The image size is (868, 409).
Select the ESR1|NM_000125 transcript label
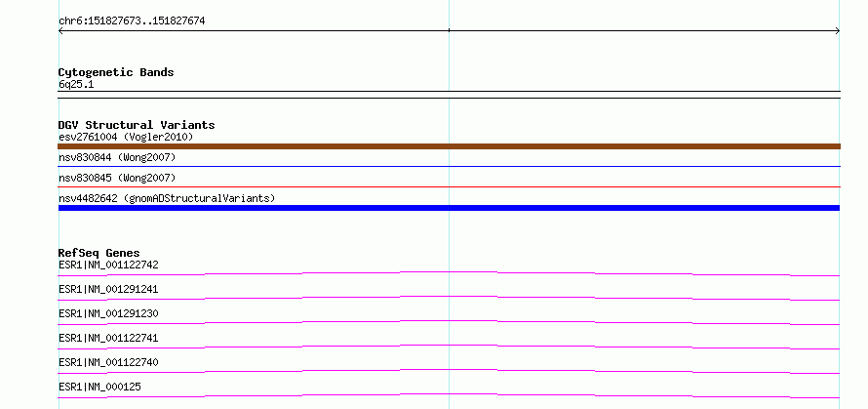(99, 387)
